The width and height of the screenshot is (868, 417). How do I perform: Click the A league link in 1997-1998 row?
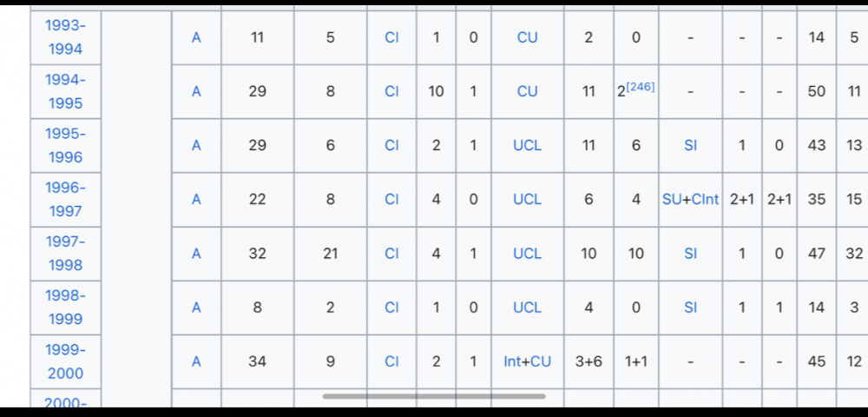[x=196, y=254]
